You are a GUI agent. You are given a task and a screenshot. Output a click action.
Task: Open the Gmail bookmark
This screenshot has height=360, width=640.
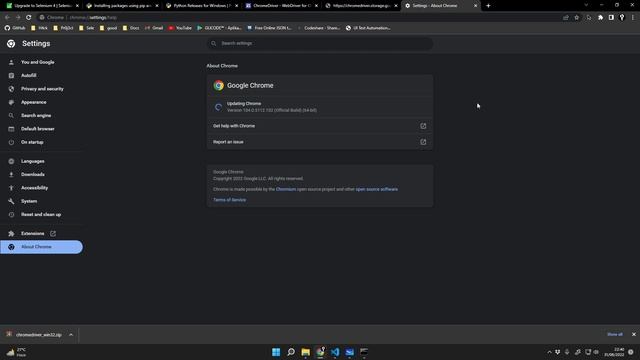point(154,28)
